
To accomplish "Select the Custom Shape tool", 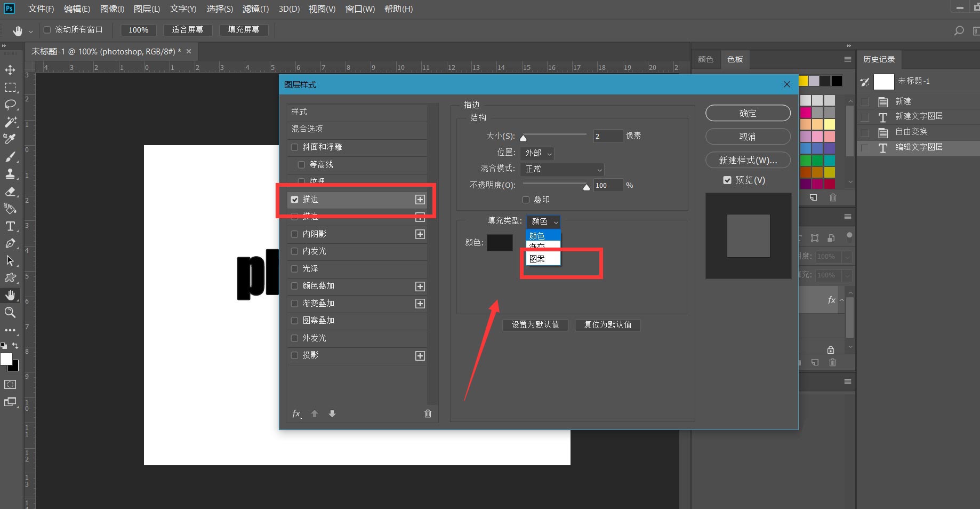I will pos(10,278).
